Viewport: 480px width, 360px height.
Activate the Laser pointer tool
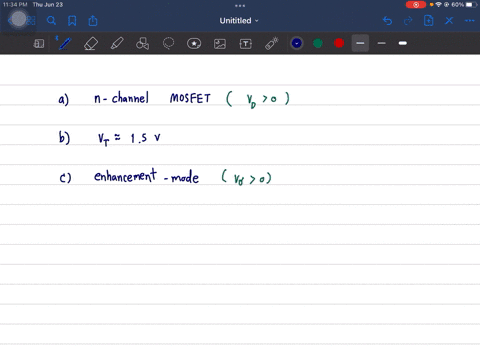point(272,44)
